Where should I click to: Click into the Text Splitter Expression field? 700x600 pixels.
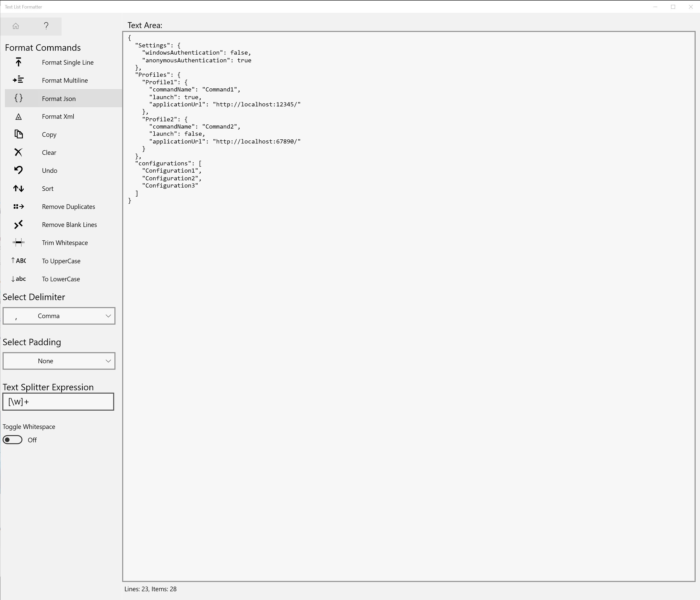pos(58,402)
